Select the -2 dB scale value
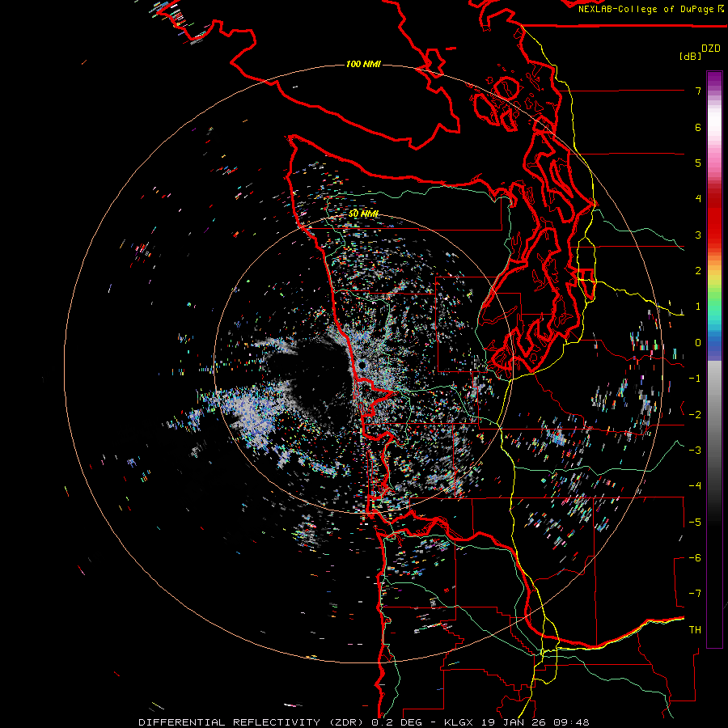 click(695, 415)
